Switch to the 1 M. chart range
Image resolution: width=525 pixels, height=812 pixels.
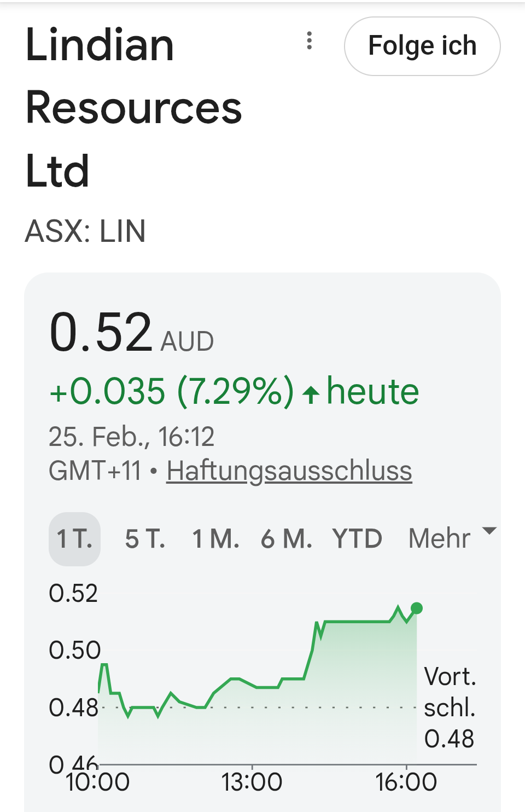(x=215, y=539)
